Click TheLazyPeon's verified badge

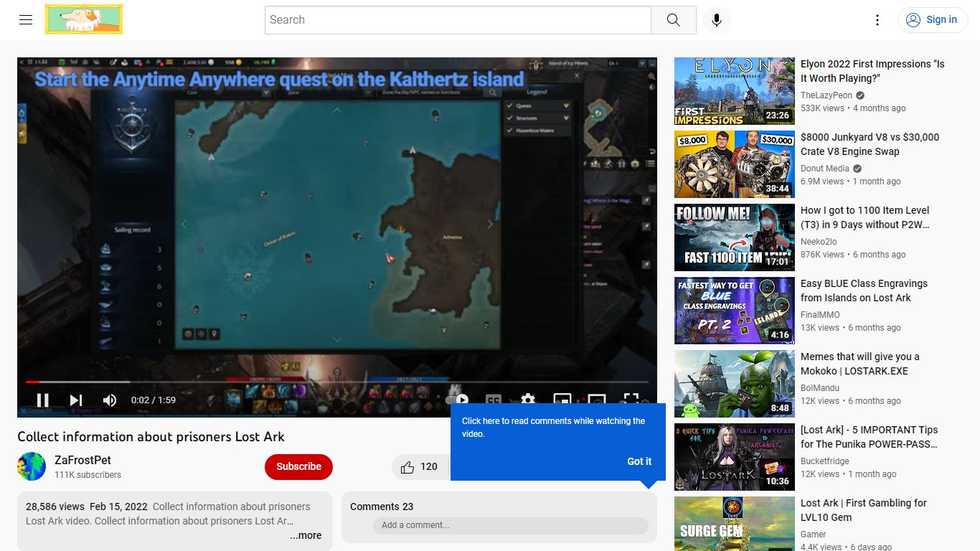[x=860, y=95]
